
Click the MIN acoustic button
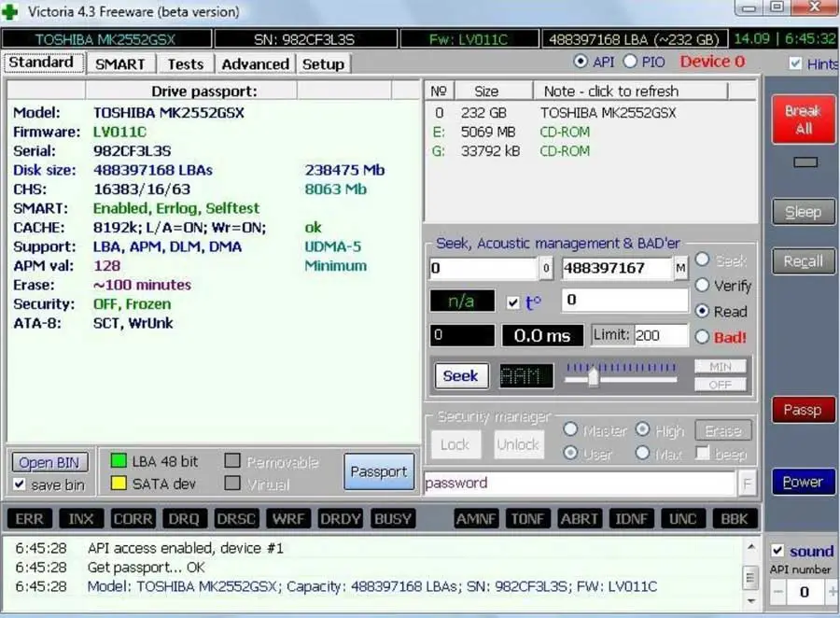click(720, 367)
